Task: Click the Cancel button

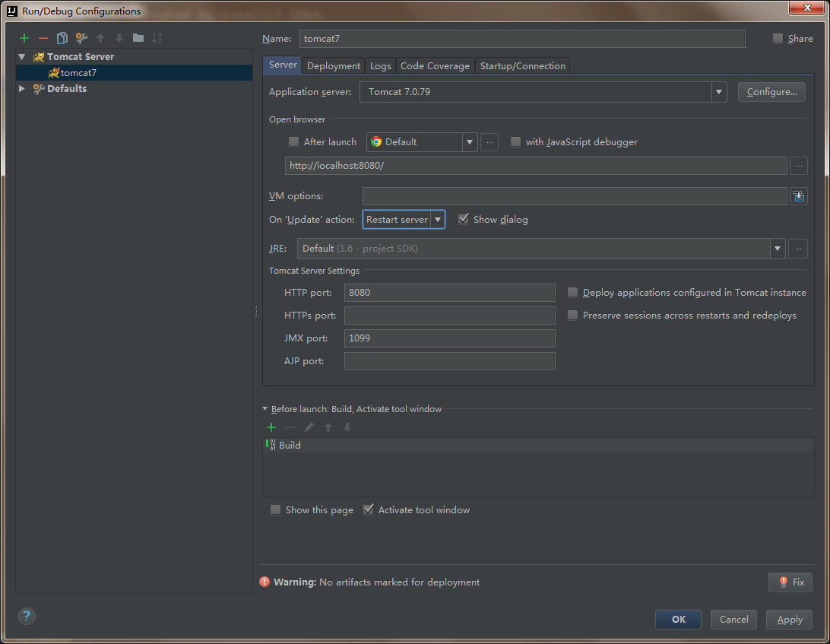Action: pyautogui.click(x=733, y=620)
